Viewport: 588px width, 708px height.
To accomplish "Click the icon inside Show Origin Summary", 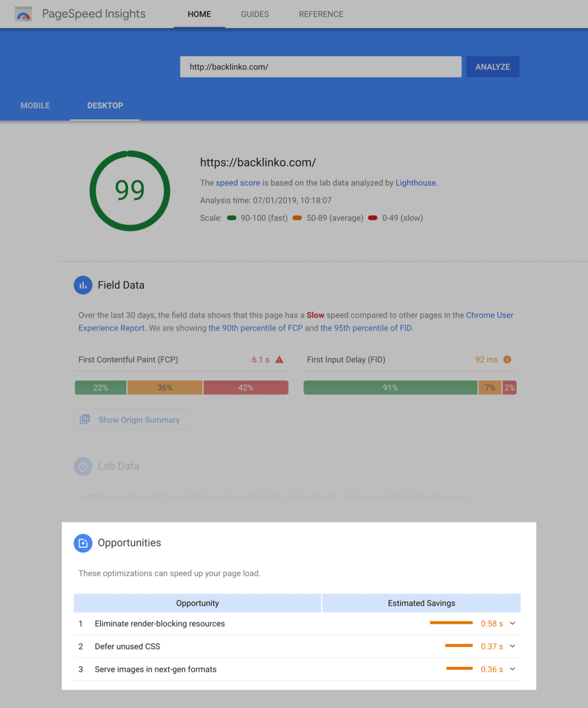I will [85, 419].
